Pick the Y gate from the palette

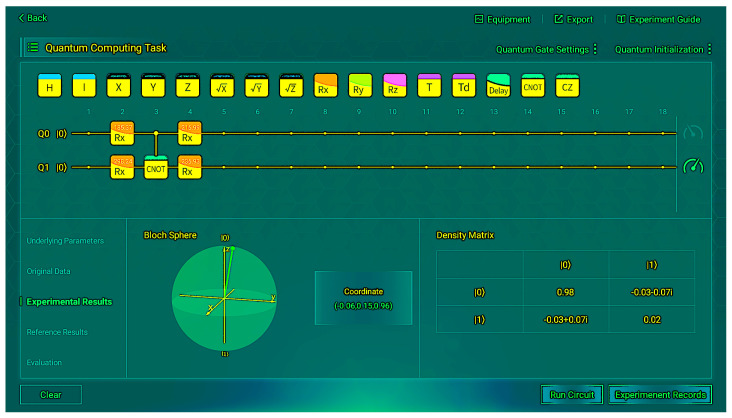click(153, 85)
